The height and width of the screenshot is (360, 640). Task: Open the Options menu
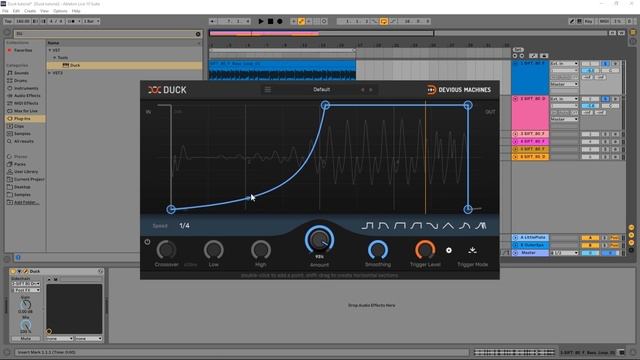60,11
